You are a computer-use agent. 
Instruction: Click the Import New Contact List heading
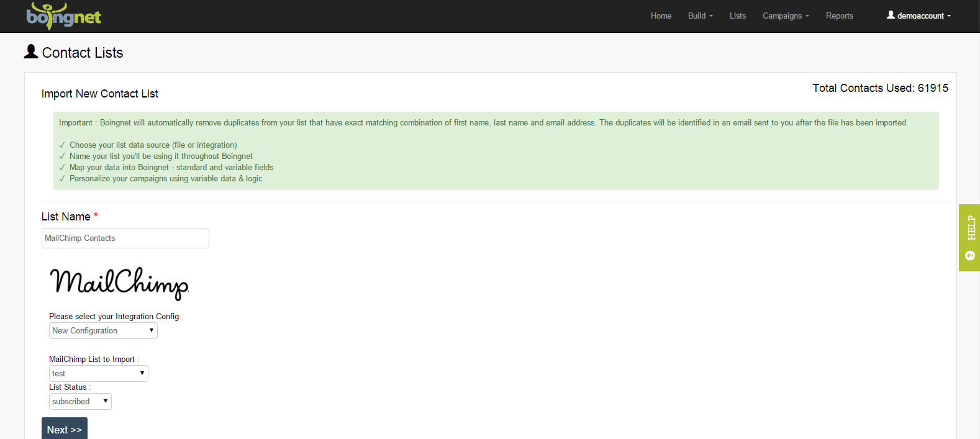pos(100,94)
